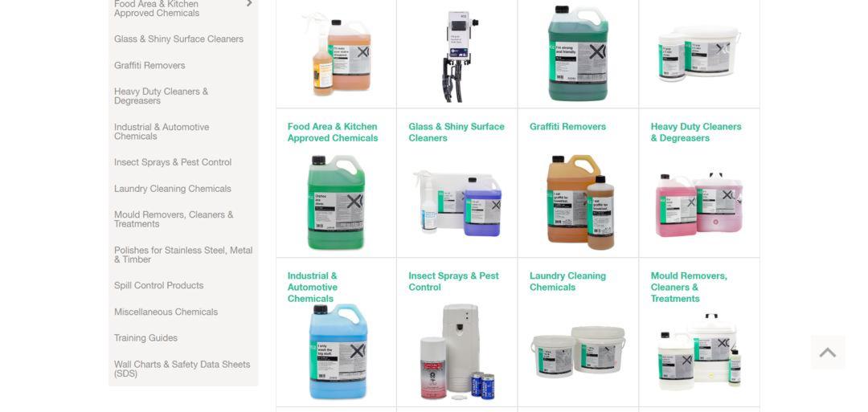Click Mould Removers, Cleaners & Treatments heading

[689, 287]
